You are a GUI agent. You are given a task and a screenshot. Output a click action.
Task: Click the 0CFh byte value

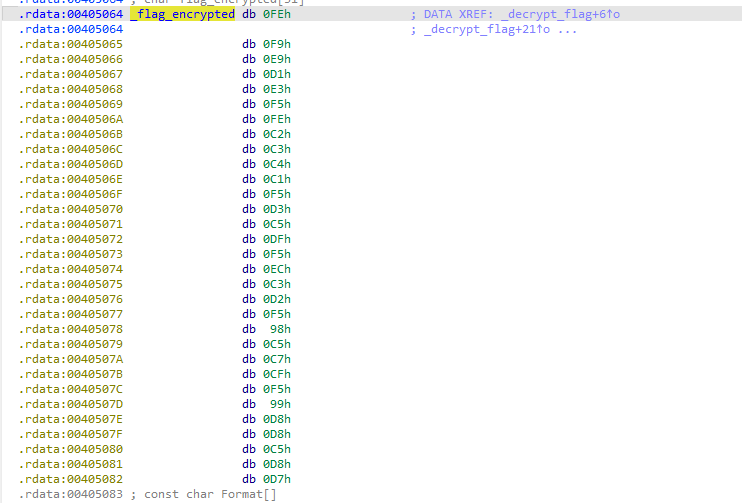tap(277, 374)
